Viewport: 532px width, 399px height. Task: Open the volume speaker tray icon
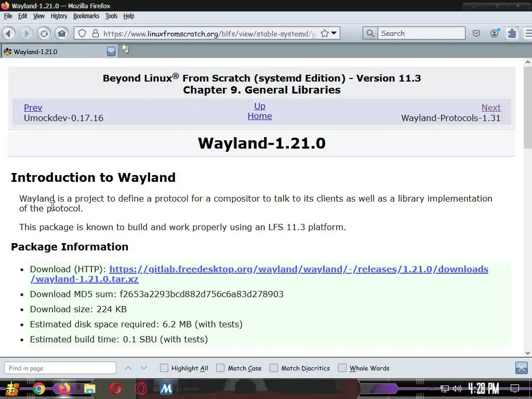pyautogui.click(x=457, y=389)
